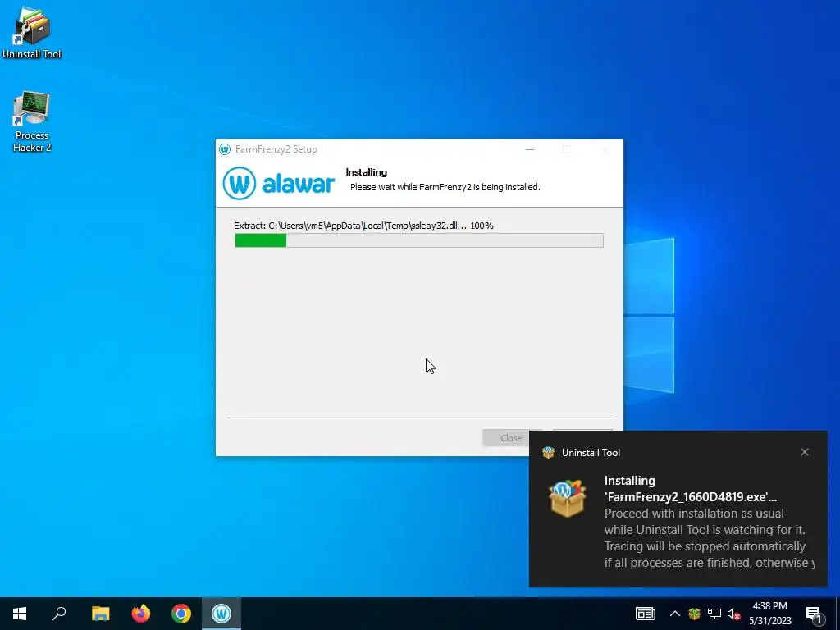Click the Uninstall Tool tray icon

[x=694, y=614]
